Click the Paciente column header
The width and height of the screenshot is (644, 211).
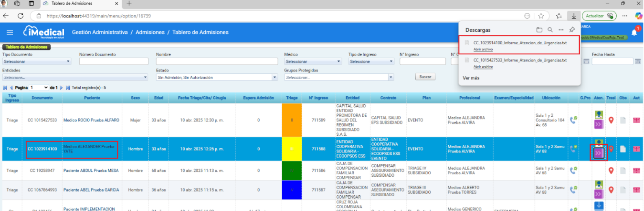92,98
